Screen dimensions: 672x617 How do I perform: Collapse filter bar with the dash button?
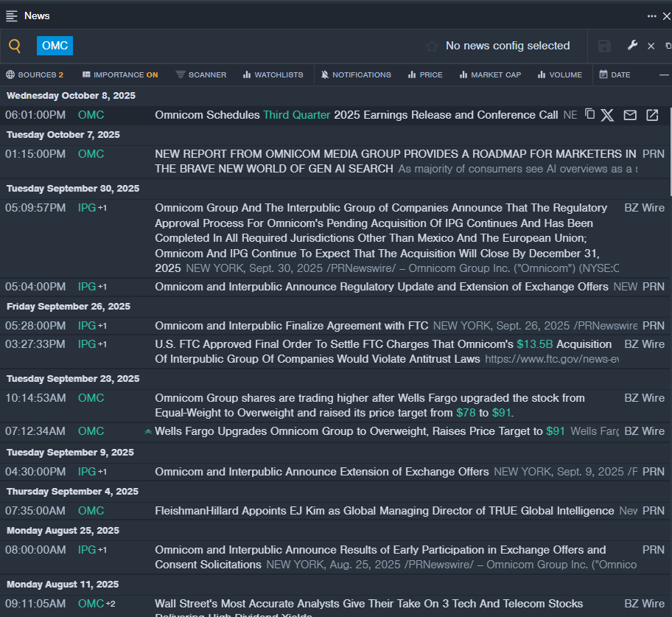point(664,74)
